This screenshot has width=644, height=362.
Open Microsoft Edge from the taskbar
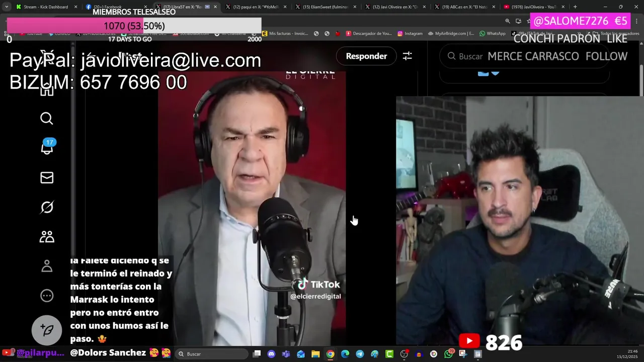(x=345, y=354)
